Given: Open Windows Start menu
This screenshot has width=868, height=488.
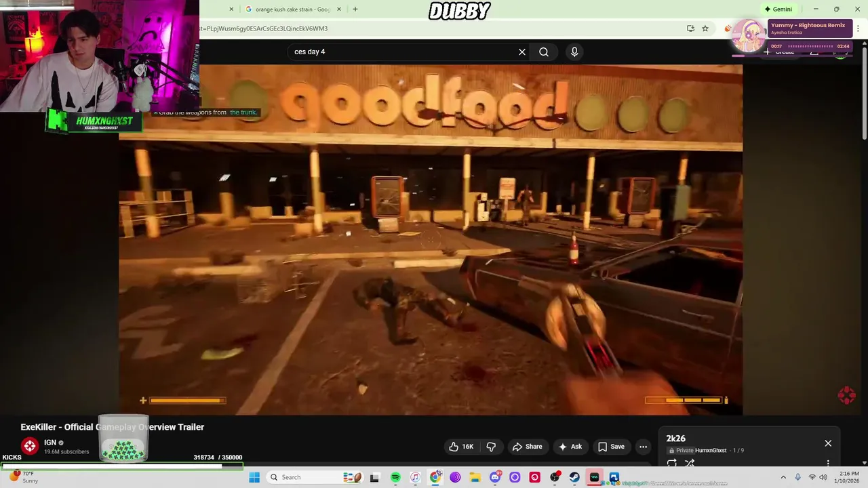Looking at the screenshot, I should coord(254,477).
